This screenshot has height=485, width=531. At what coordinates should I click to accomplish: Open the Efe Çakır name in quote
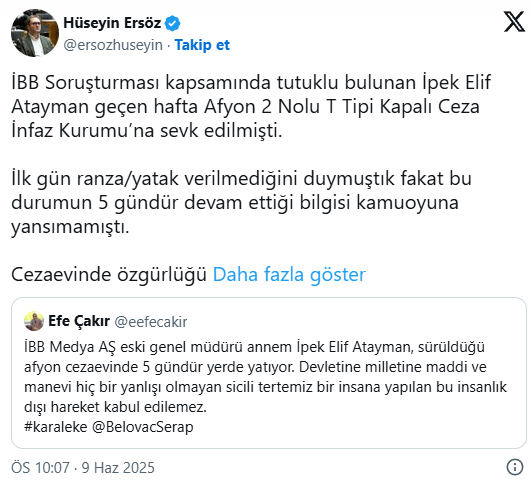79,321
